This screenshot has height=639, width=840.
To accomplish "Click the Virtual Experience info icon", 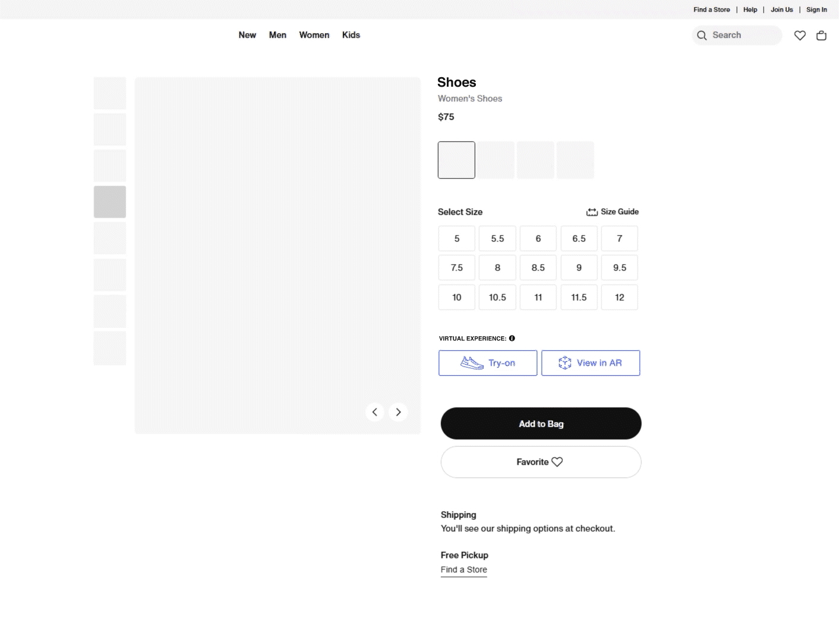I will [x=512, y=338].
